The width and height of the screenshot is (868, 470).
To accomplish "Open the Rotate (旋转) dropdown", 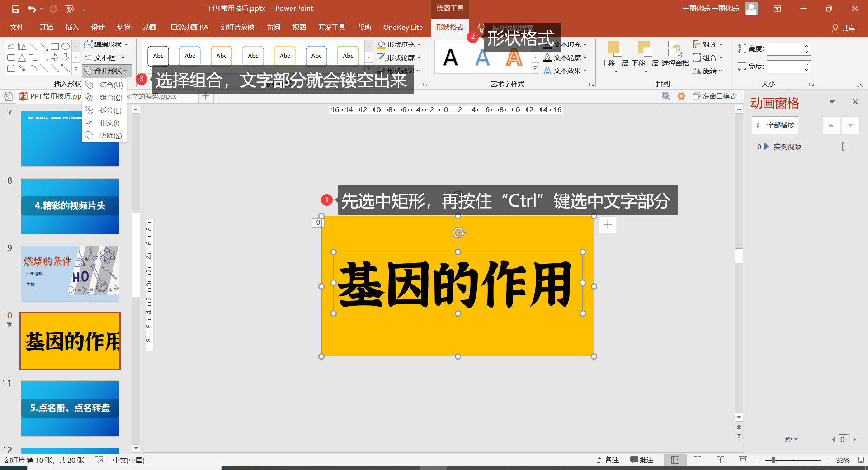I will click(708, 71).
